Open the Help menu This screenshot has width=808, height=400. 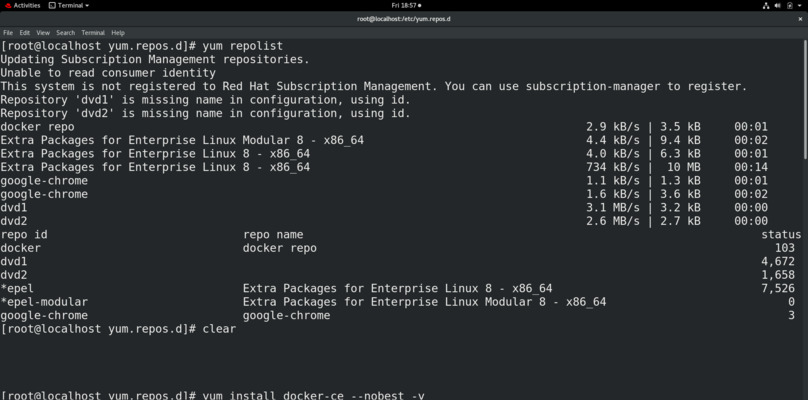tap(118, 33)
